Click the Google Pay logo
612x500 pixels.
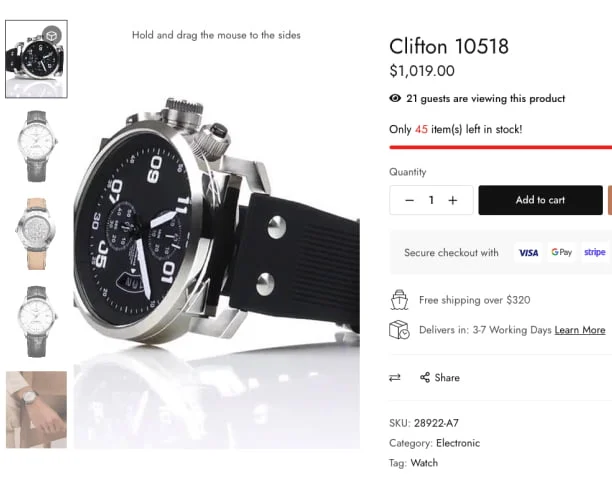point(561,252)
